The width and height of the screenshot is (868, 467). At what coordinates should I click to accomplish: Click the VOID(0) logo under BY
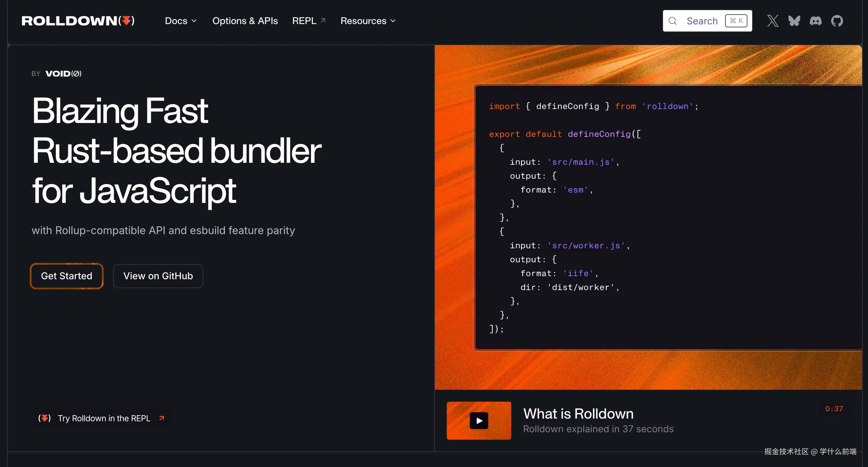tap(63, 73)
